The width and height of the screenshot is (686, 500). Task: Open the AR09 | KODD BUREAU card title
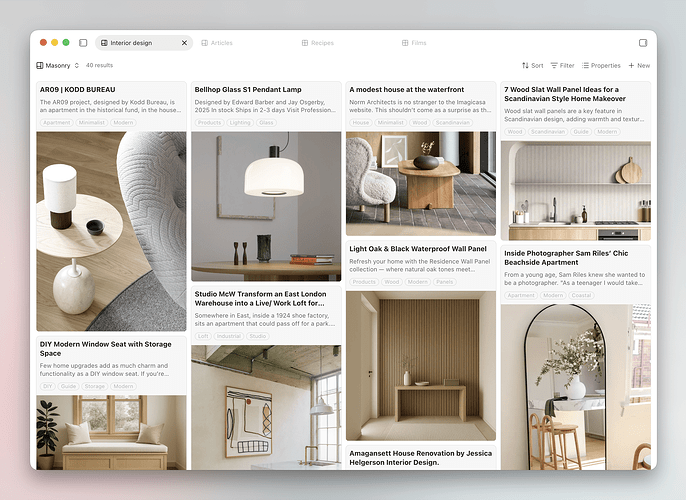click(71, 90)
